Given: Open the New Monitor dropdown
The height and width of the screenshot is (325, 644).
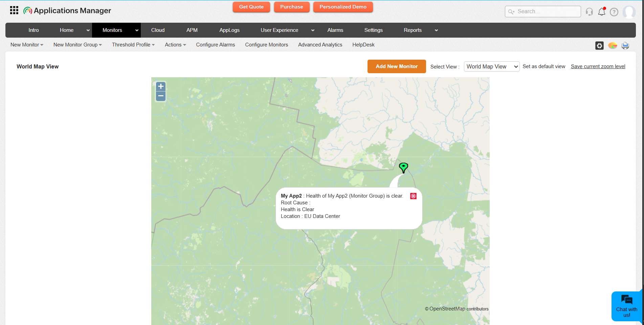Looking at the screenshot, I should [26, 44].
